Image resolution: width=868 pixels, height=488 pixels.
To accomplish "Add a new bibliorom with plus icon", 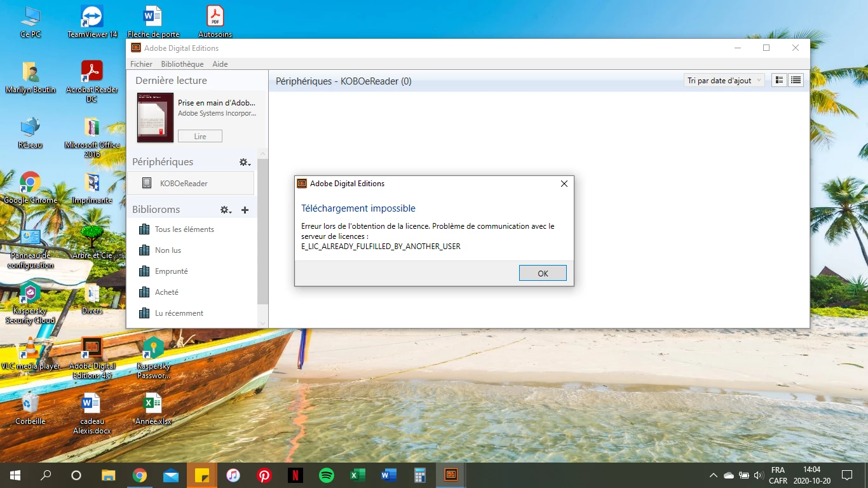I will coord(245,210).
